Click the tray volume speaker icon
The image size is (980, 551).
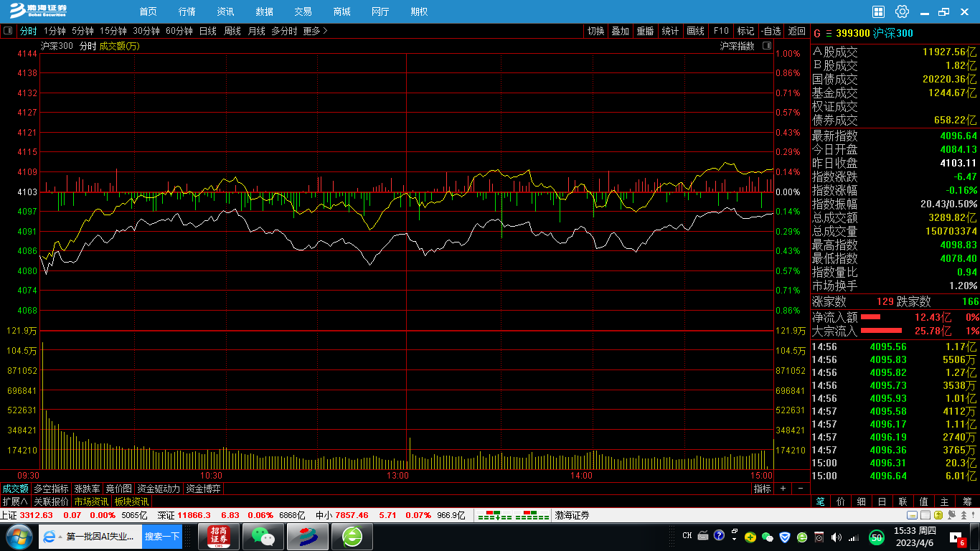(837, 537)
